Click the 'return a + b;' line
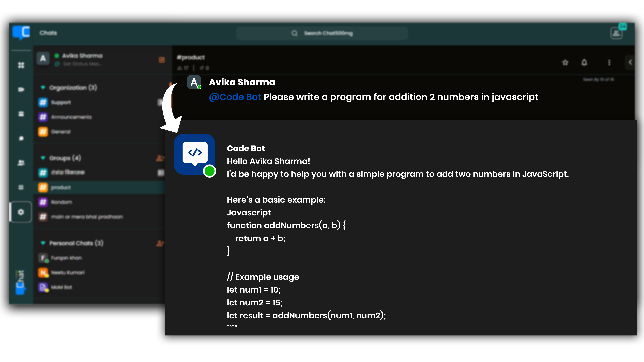Image resolution: width=644 pixels, height=362 pixels. (x=260, y=238)
